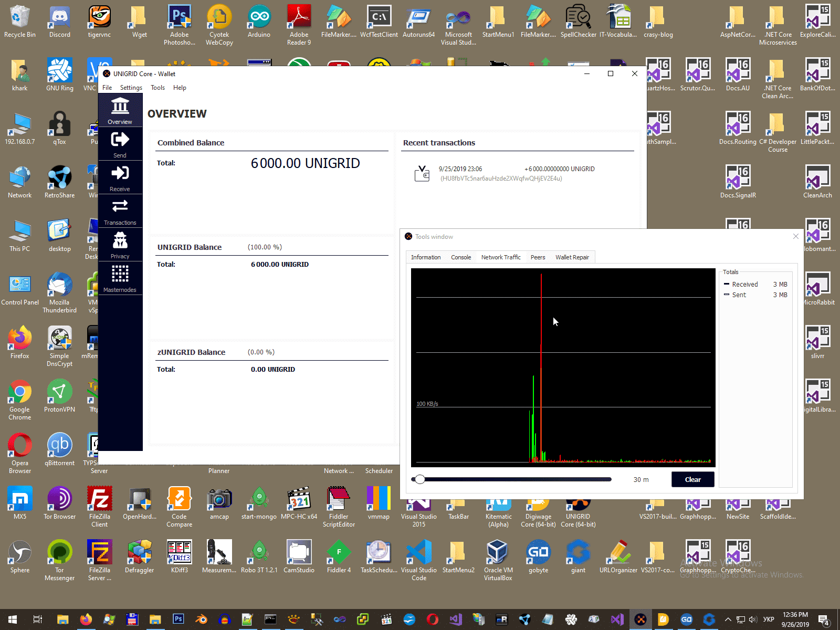This screenshot has width=840, height=630.
Task: Switch to the Peers tab in Tools window
Action: coord(538,257)
